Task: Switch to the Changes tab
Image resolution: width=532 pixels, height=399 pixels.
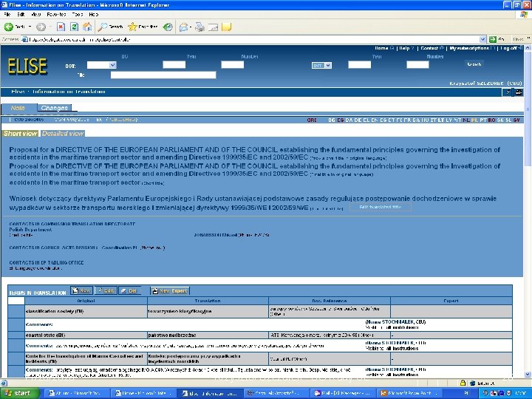Action: pos(54,108)
